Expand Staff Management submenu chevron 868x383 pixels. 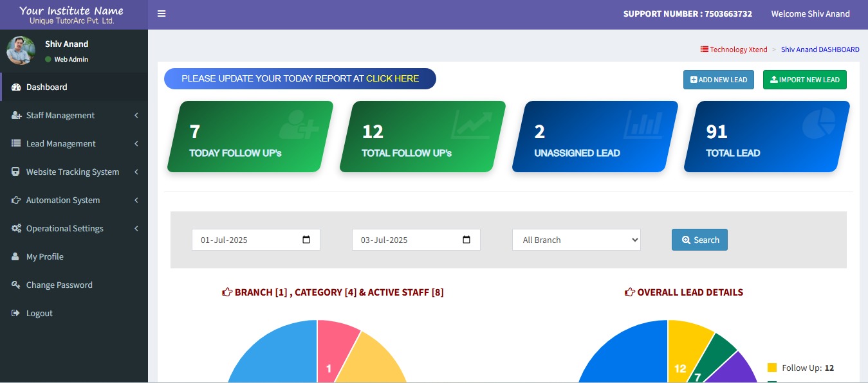click(136, 116)
